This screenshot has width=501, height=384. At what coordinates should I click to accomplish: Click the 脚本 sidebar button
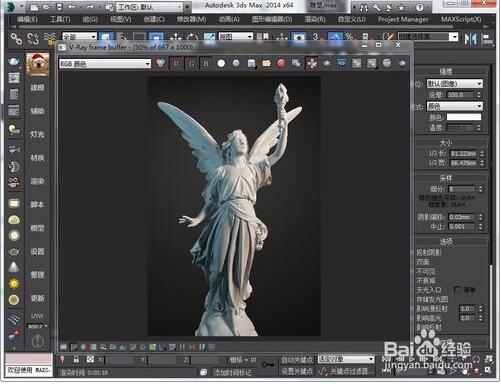click(x=37, y=204)
